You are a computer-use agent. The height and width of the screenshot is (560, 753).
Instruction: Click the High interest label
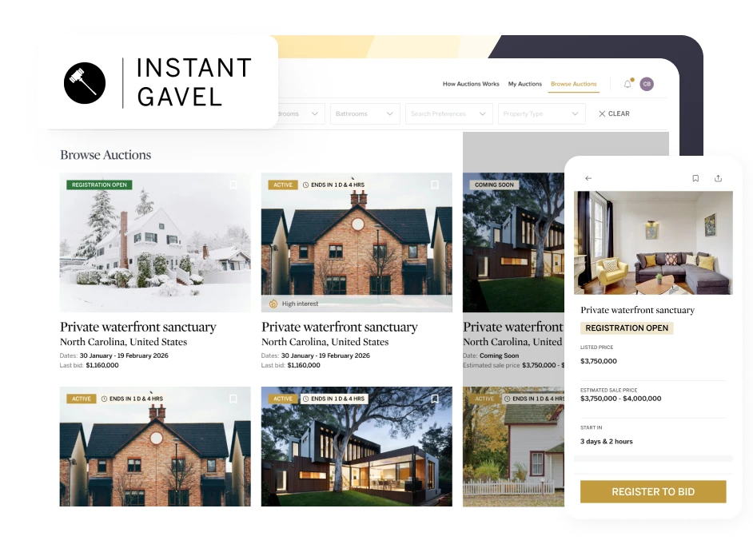tap(300, 304)
